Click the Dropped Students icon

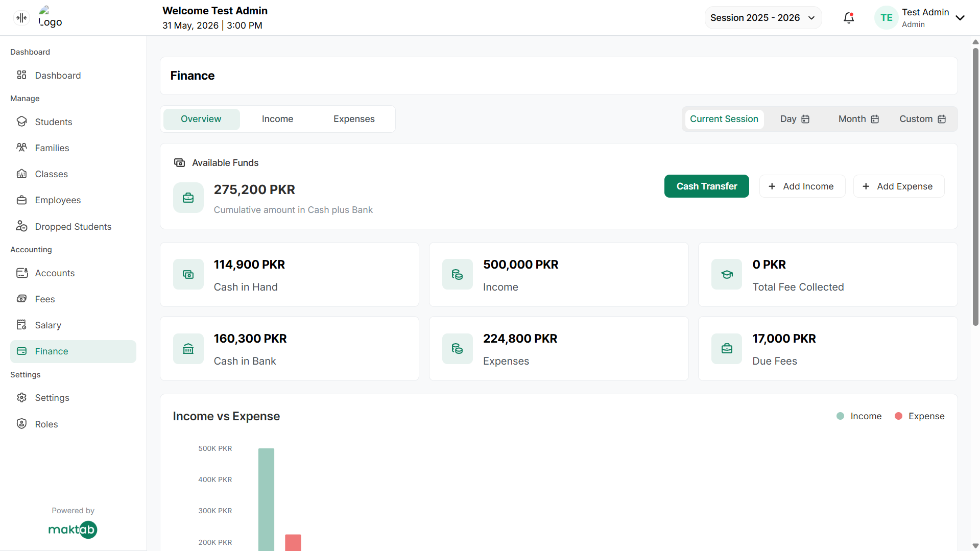coord(21,226)
